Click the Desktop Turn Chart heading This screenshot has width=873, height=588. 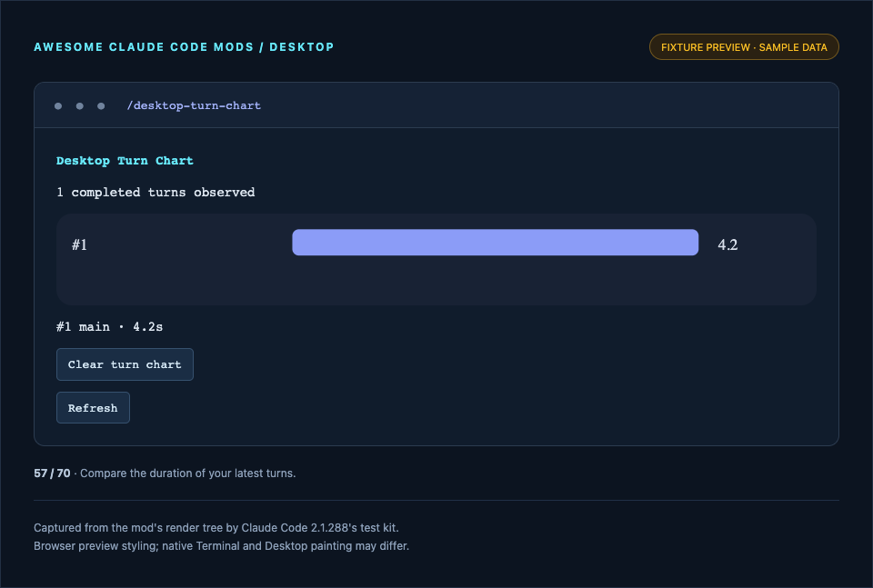coord(125,161)
